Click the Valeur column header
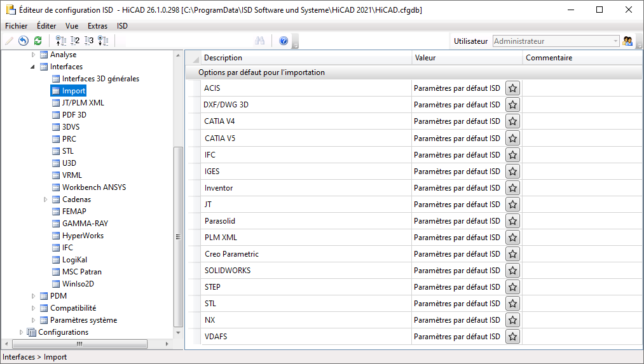This screenshot has width=644, height=364. point(467,58)
